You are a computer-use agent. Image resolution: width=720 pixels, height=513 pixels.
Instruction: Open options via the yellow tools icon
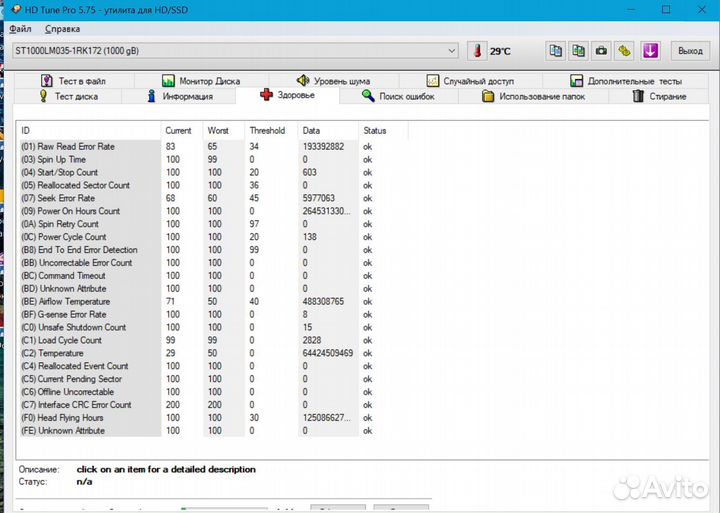(625, 50)
